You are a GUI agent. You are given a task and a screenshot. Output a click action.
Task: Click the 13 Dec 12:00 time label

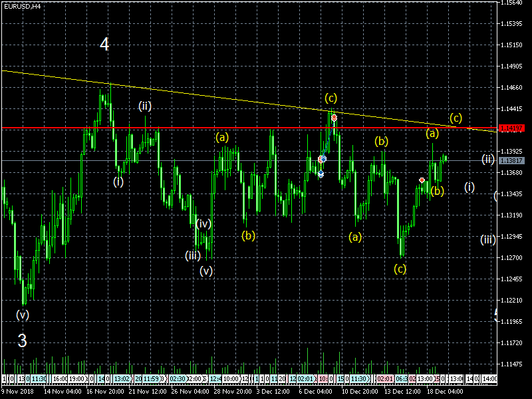402,391
